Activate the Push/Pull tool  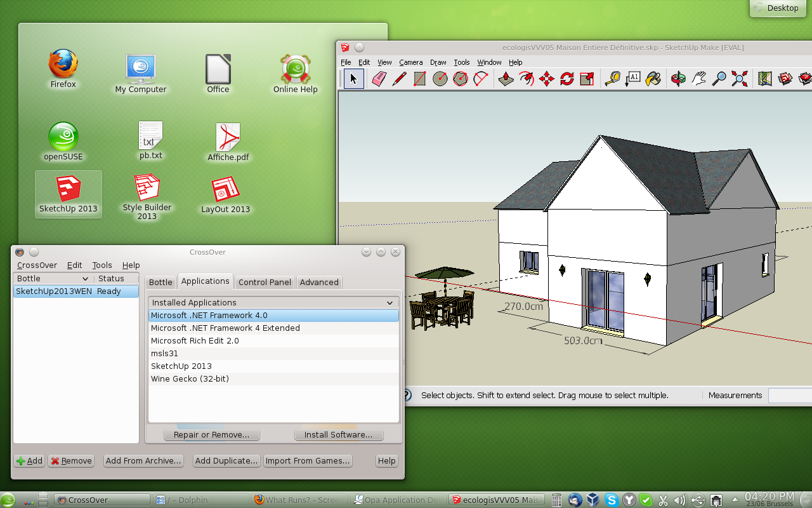tap(505, 79)
